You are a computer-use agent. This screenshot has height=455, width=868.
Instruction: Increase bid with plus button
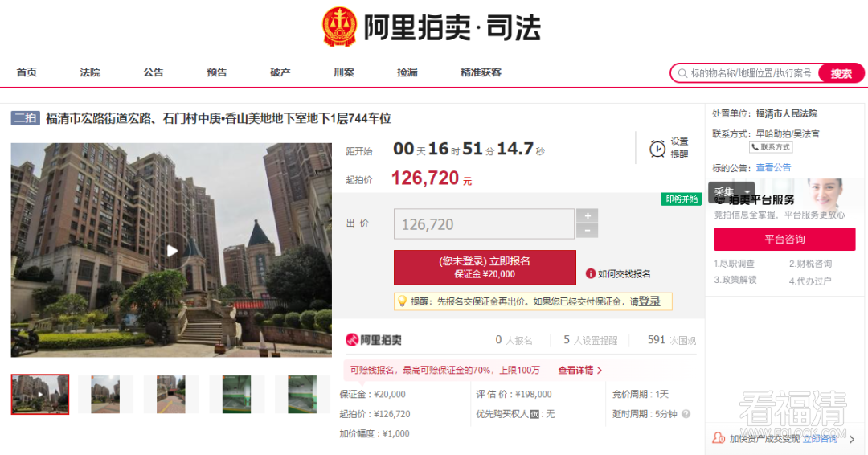pyautogui.click(x=588, y=216)
